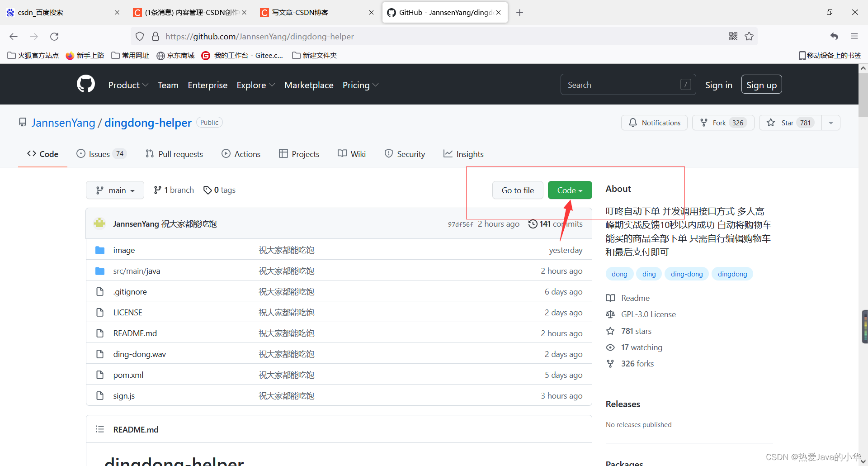This screenshot has height=466, width=868.
Task: Click the fork icon next to 326 forks
Action: click(x=610, y=364)
